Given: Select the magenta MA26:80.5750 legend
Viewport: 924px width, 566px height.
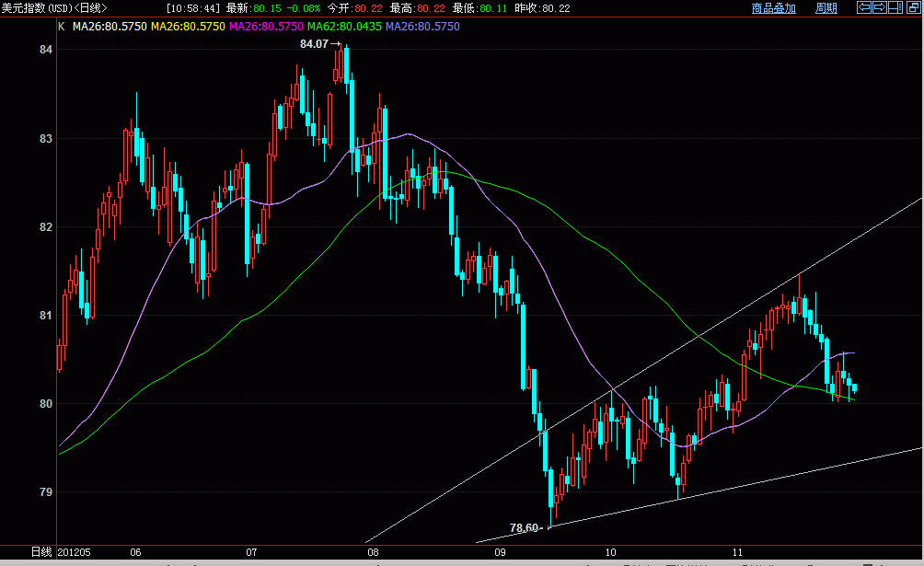Looking at the screenshot, I should (x=266, y=27).
